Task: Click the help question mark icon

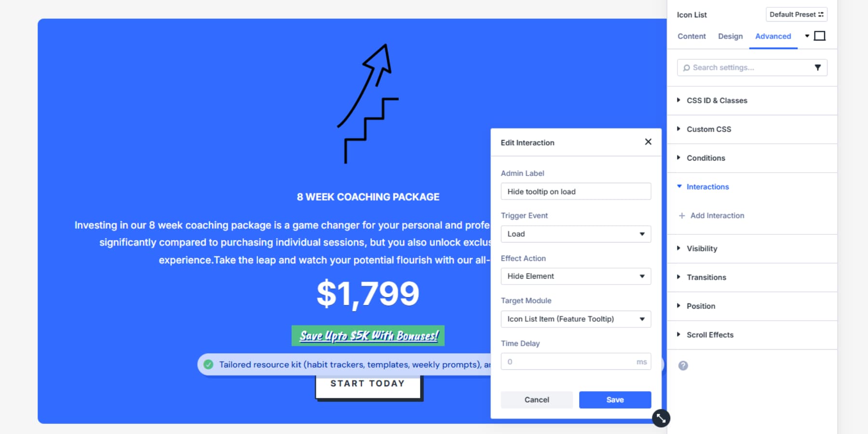Action: pyautogui.click(x=683, y=366)
